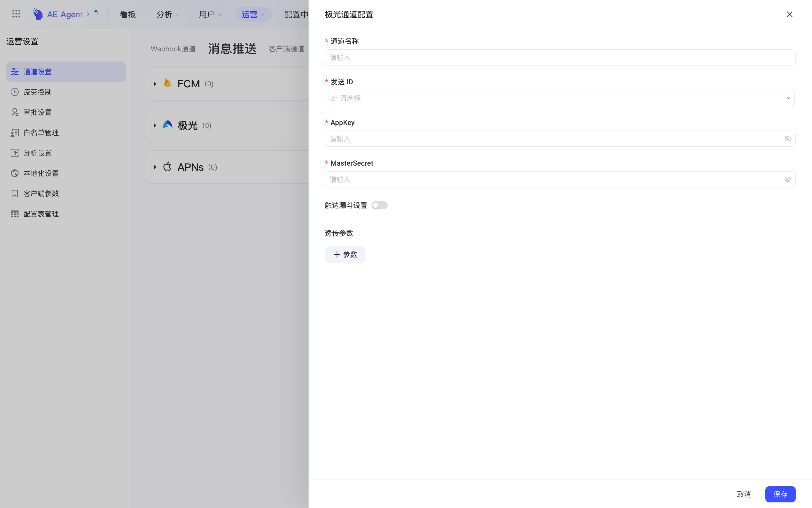Switch to the 客户端通道 tab
Viewport: 812px width, 508px height.
286,49
